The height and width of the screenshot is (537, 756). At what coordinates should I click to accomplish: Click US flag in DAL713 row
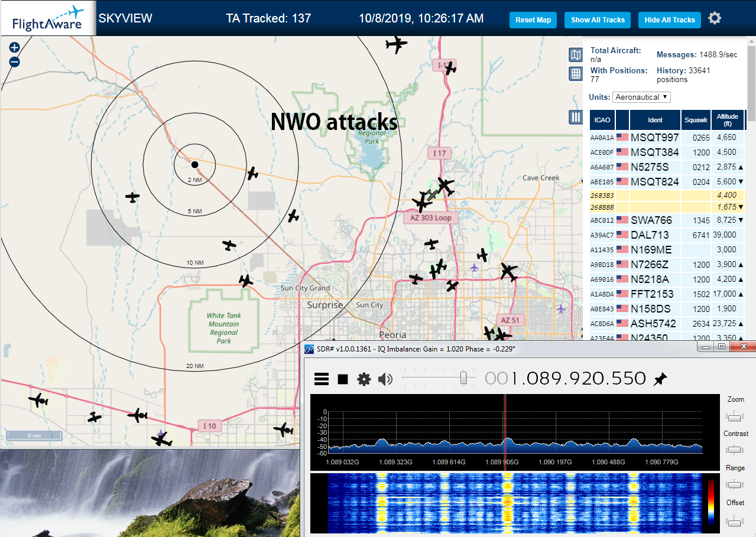pyautogui.click(x=622, y=235)
